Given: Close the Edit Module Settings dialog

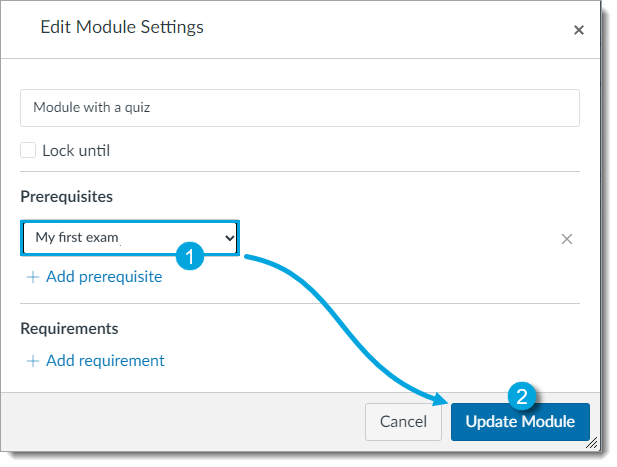Looking at the screenshot, I should coord(578,31).
